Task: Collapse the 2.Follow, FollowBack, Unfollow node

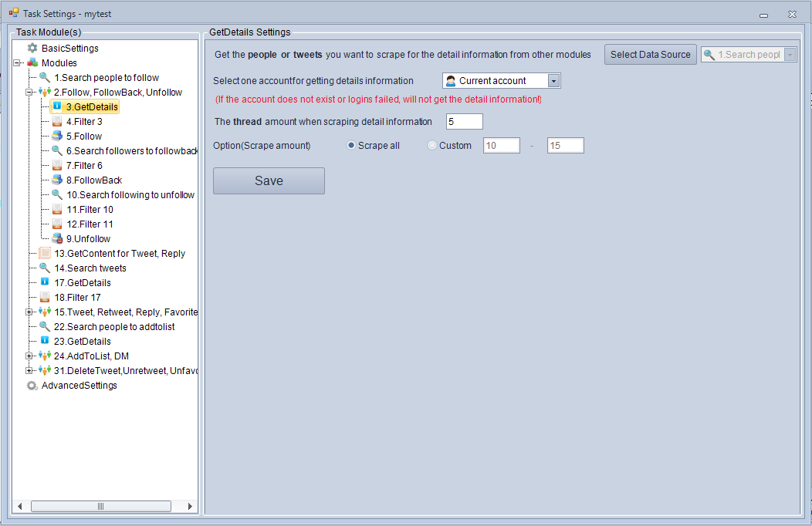Action: click(29, 93)
